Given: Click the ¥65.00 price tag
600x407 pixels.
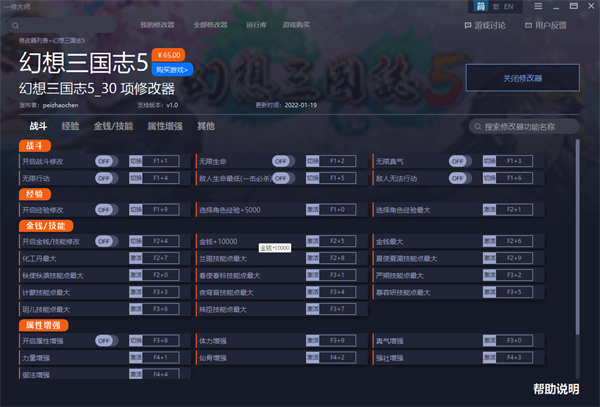Looking at the screenshot, I should pyautogui.click(x=168, y=55).
